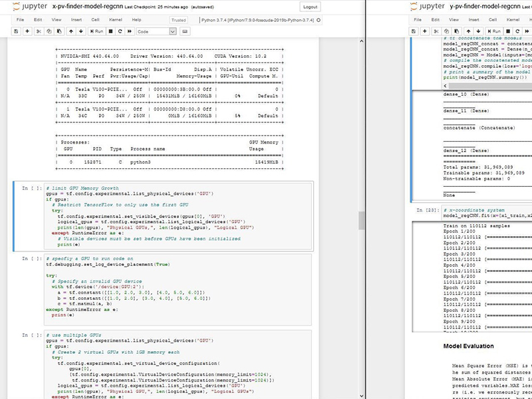Open cell type dropdown showing Code

pos(156,31)
